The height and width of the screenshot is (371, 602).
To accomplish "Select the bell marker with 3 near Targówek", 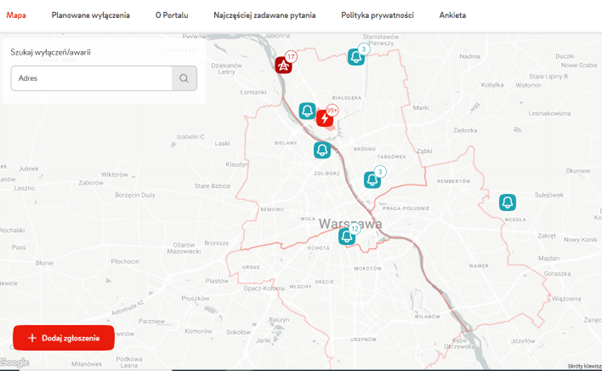I will click(372, 180).
